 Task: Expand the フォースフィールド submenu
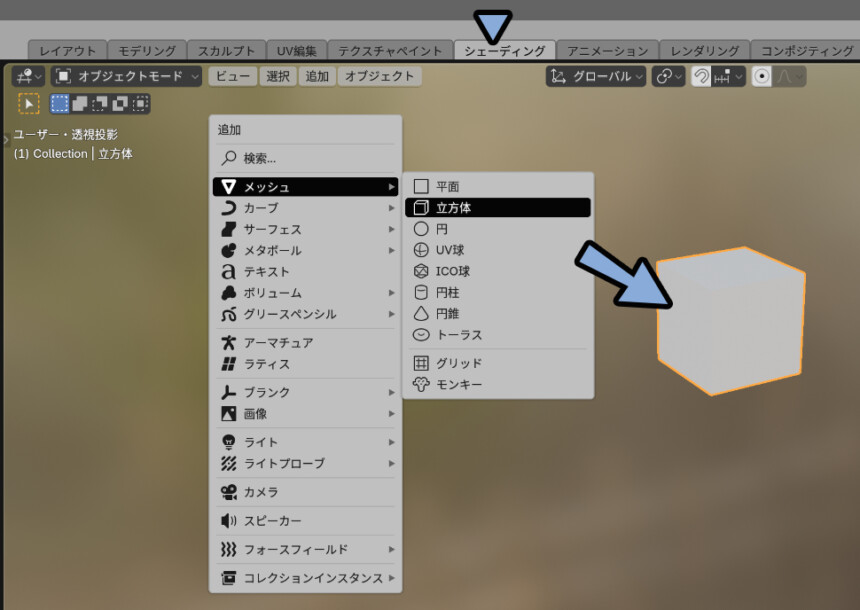coord(305,549)
